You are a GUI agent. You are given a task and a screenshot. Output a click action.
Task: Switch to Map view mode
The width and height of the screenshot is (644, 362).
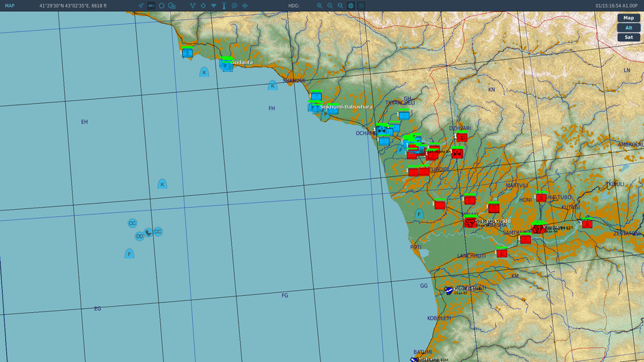[628, 18]
